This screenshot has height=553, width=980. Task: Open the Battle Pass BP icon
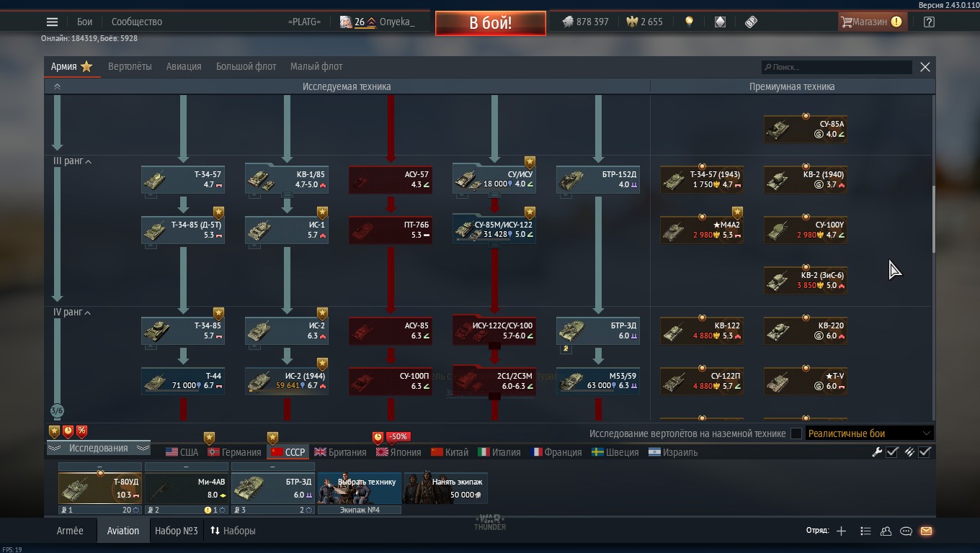(x=751, y=22)
